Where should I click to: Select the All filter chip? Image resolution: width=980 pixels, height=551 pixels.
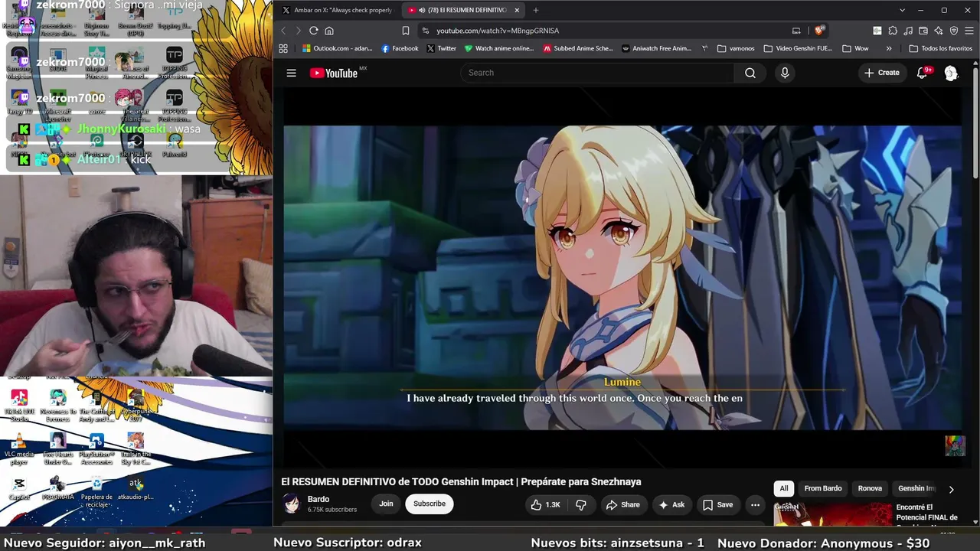[784, 488]
